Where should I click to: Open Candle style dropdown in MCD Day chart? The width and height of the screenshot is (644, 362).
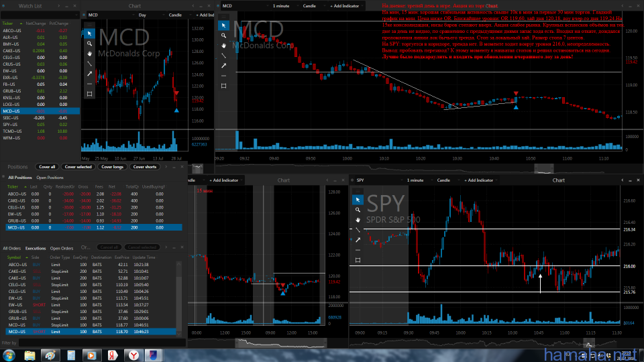pos(180,15)
